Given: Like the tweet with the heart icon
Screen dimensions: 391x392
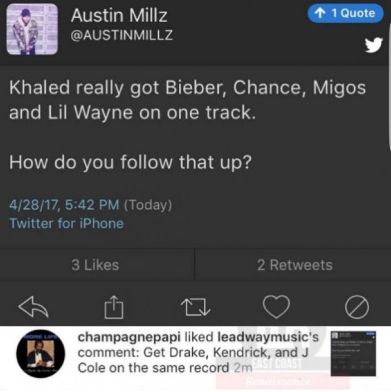Looking at the screenshot, I should point(276,307).
